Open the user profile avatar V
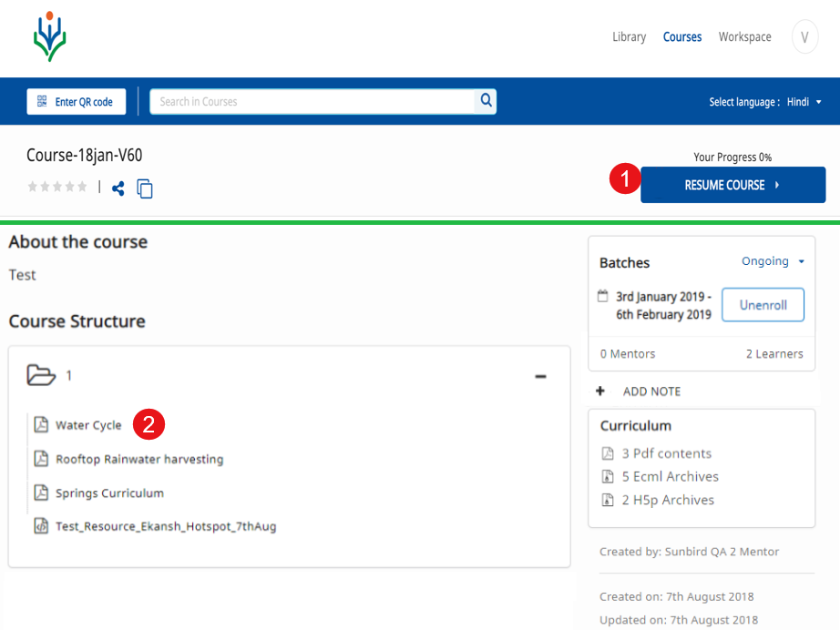Viewport: 840px width, 630px height. [x=804, y=37]
